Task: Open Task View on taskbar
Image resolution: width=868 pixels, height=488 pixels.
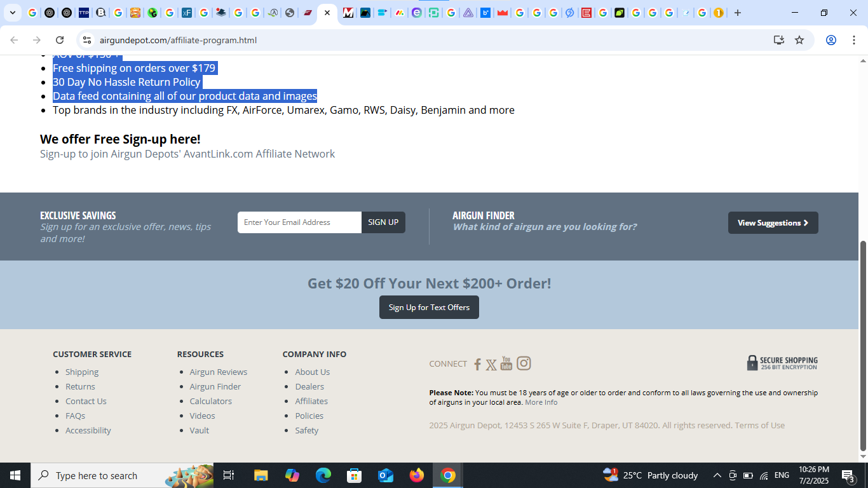Action: tap(229, 475)
